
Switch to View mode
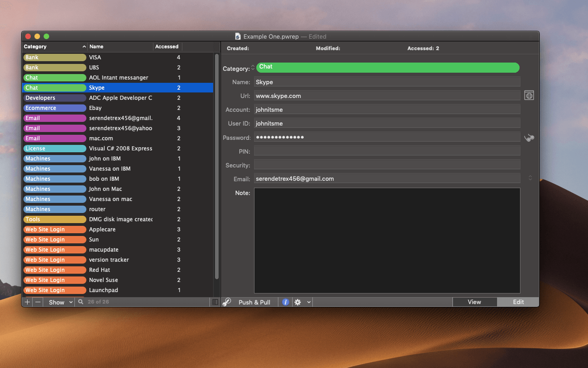point(474,302)
